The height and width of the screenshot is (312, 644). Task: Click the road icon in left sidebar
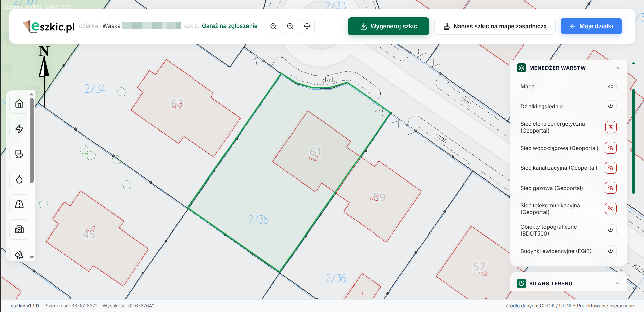[x=19, y=204]
